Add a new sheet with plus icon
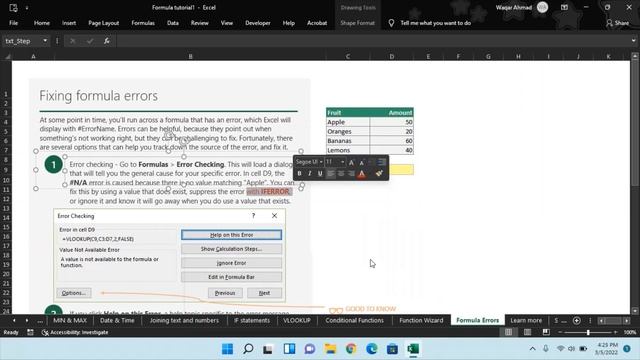 [577, 321]
